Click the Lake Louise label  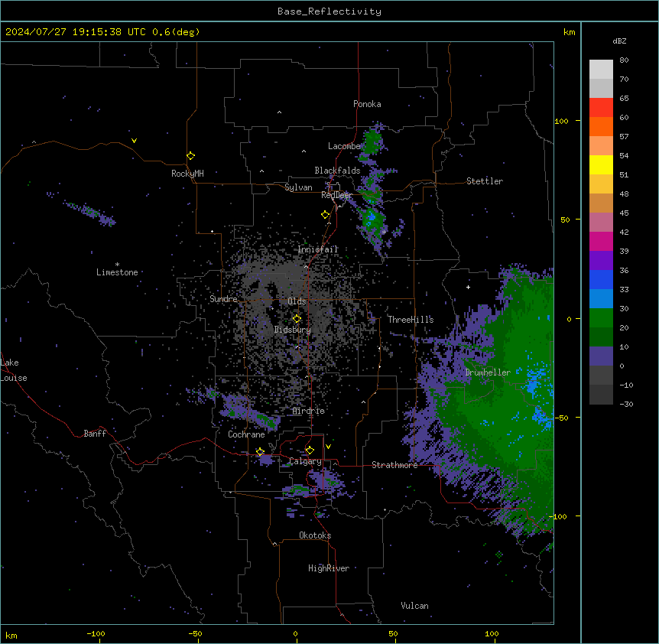14,370
